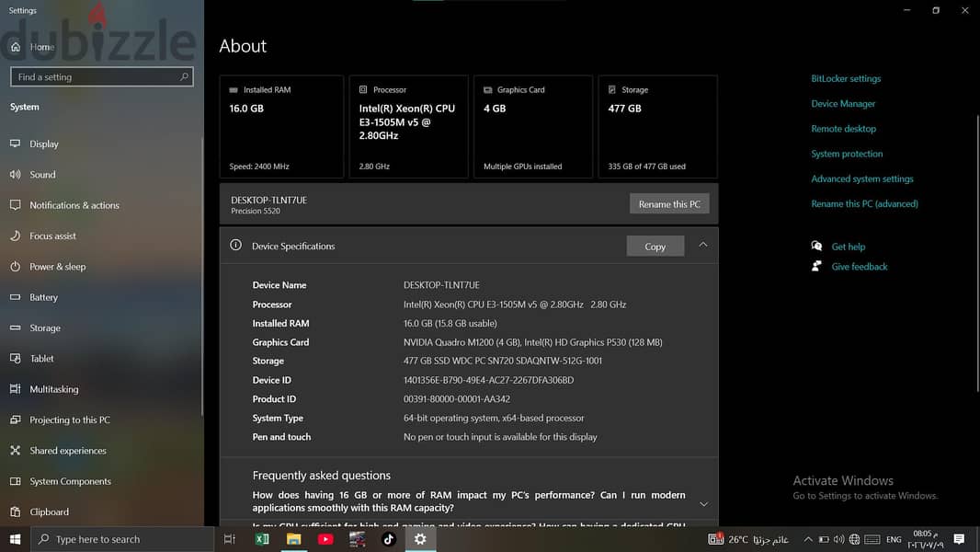Open the weather widget showing 26°C

[747, 539]
